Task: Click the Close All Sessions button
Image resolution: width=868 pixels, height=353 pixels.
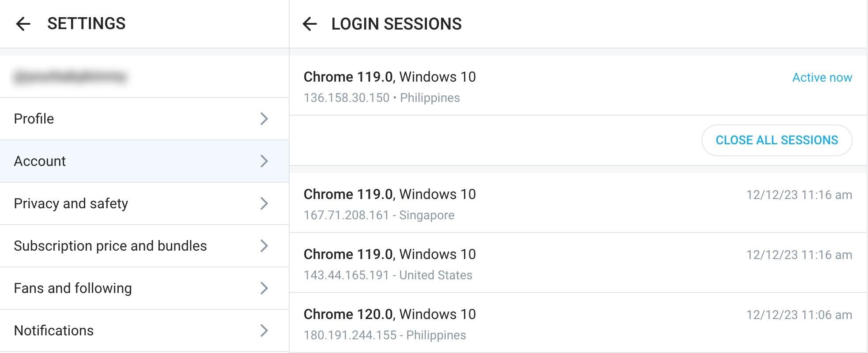Action: point(777,140)
